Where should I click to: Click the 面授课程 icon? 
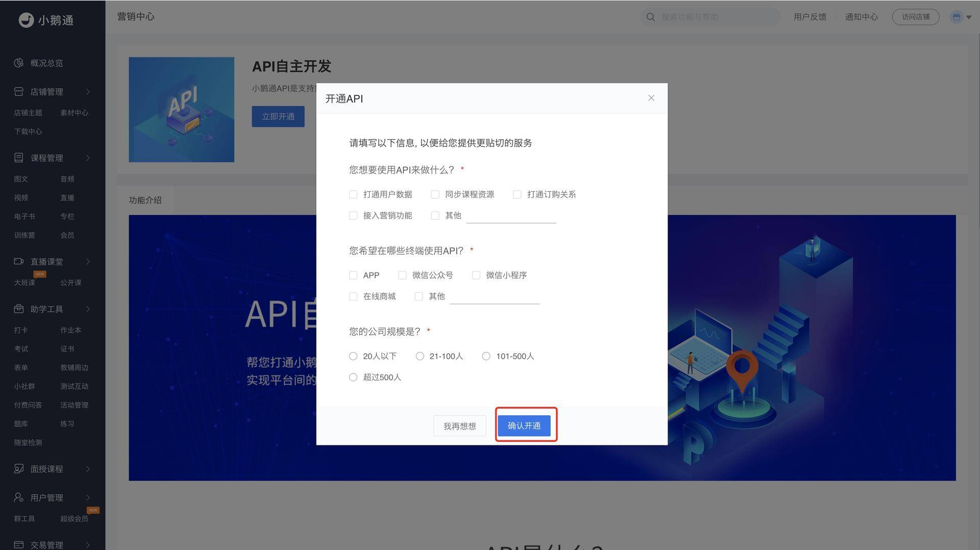click(x=19, y=468)
